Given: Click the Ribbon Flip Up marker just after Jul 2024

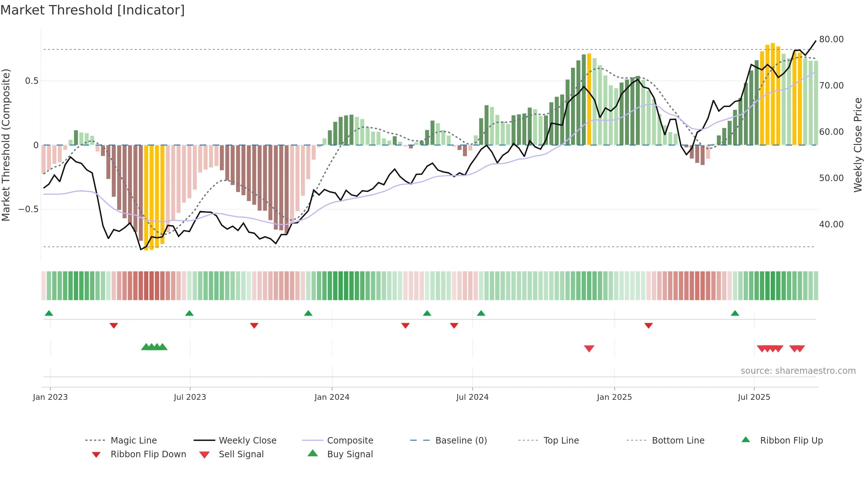Looking at the screenshot, I should click(x=481, y=313).
